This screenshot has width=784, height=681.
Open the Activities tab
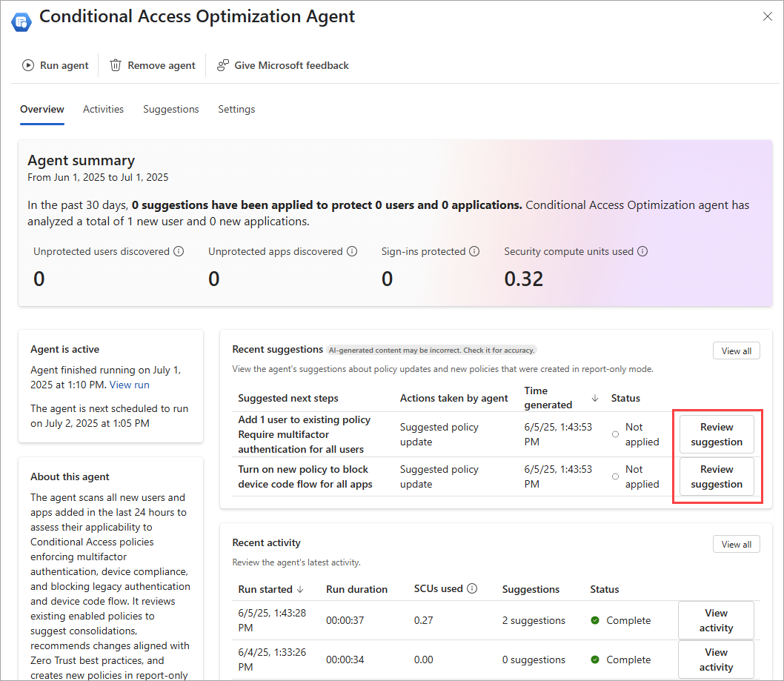coord(103,109)
